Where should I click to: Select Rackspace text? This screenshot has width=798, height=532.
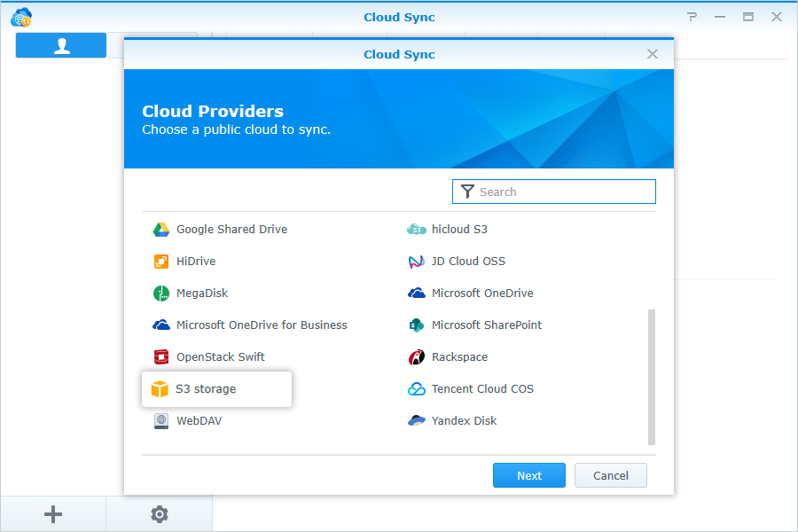459,356
